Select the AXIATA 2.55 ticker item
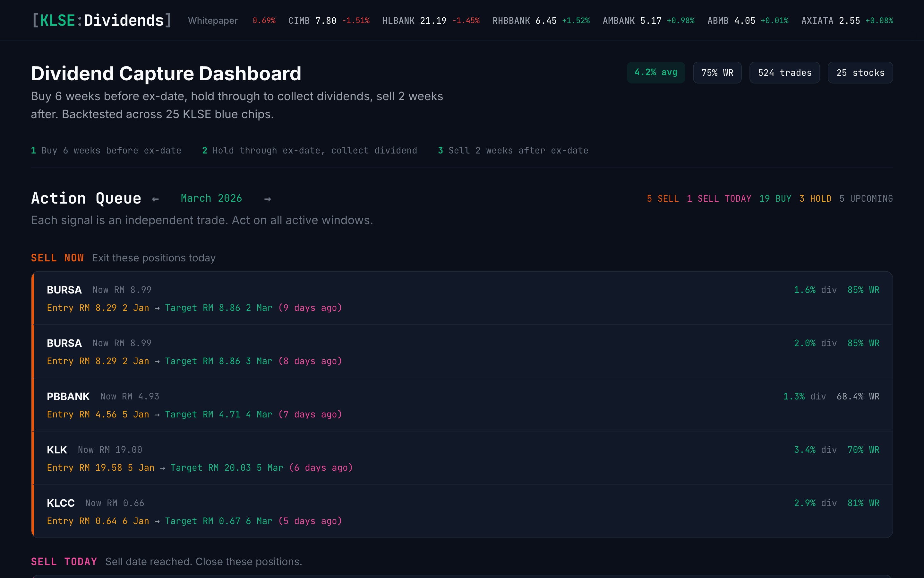The height and width of the screenshot is (578, 924). click(847, 21)
